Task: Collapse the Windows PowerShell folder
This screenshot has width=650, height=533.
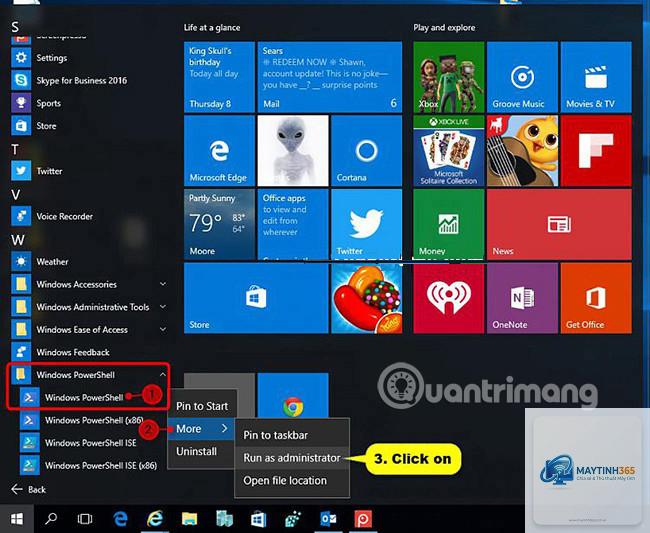Action: point(90,375)
